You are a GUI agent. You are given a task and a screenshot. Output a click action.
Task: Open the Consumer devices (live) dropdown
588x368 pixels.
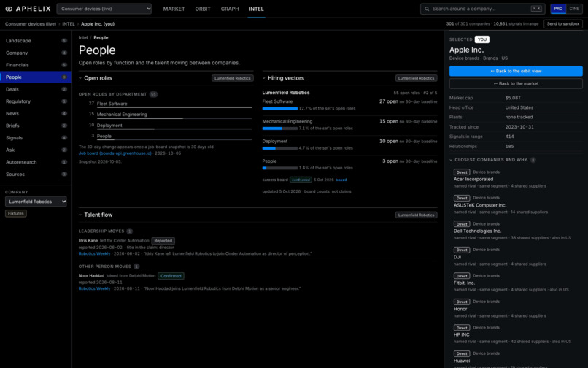[104, 9]
